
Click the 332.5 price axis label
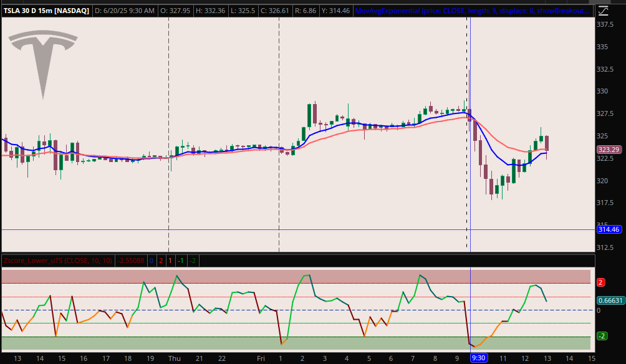coord(605,69)
